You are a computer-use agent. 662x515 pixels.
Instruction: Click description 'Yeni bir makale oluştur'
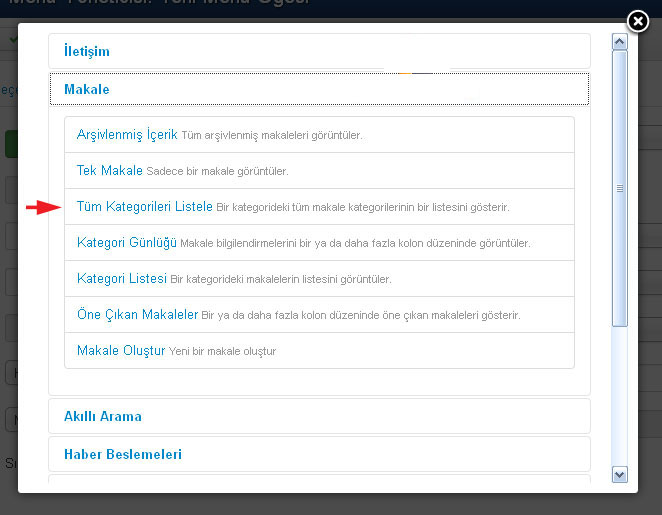222,351
